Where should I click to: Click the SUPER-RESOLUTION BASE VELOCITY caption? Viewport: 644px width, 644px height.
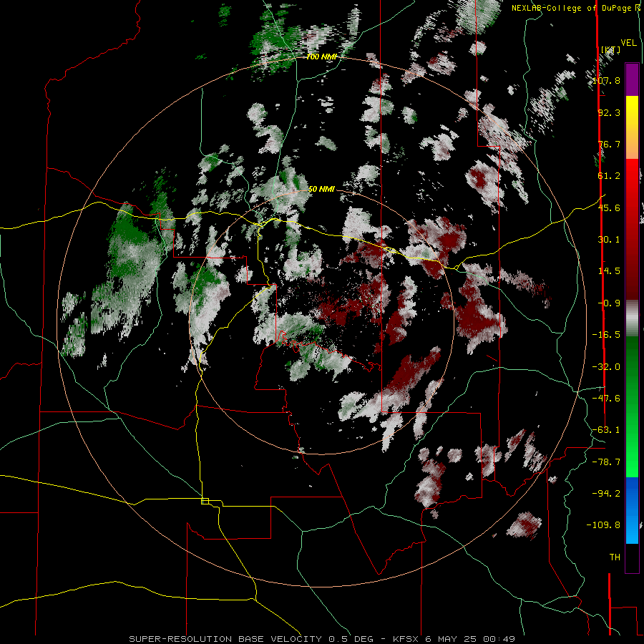(x=225, y=639)
